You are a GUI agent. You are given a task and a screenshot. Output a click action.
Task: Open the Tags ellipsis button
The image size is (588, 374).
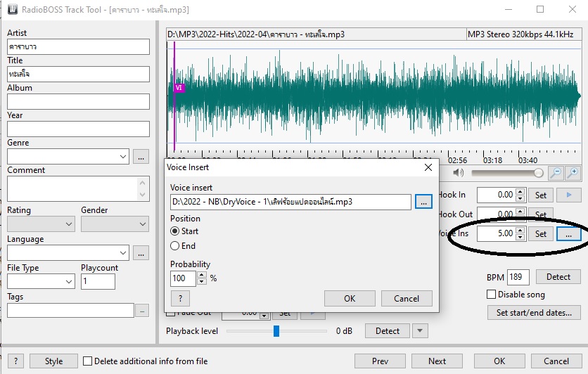tap(142, 311)
